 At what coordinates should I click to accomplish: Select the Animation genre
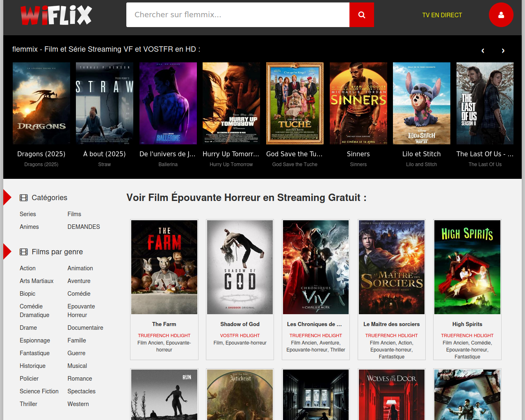[80, 268]
